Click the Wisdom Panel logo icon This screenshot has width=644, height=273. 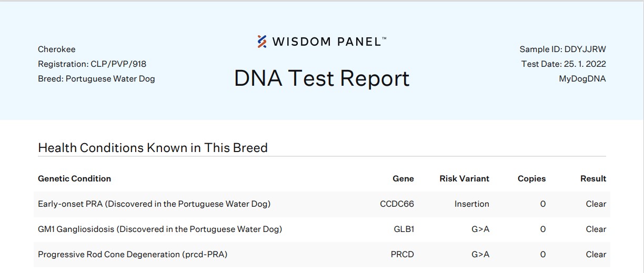[x=262, y=41]
